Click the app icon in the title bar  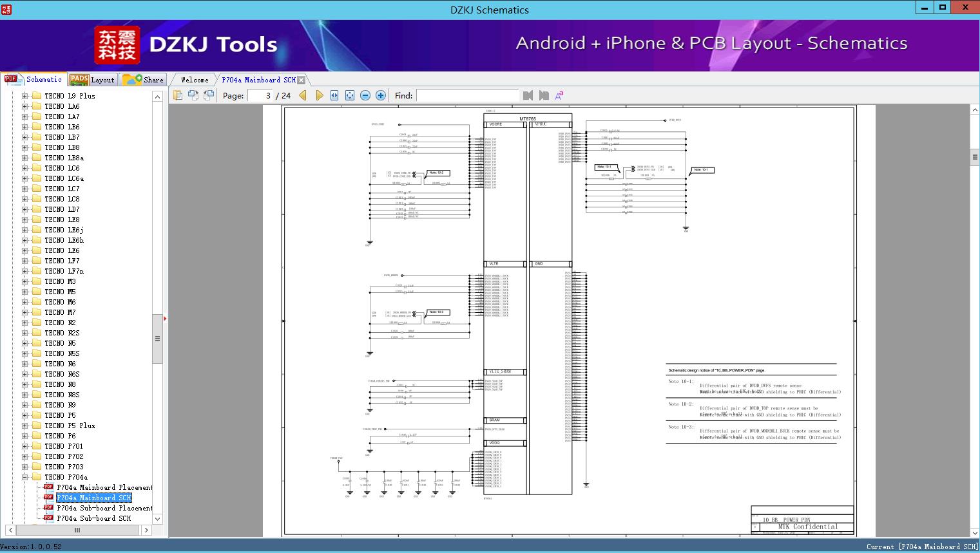tap(7, 10)
